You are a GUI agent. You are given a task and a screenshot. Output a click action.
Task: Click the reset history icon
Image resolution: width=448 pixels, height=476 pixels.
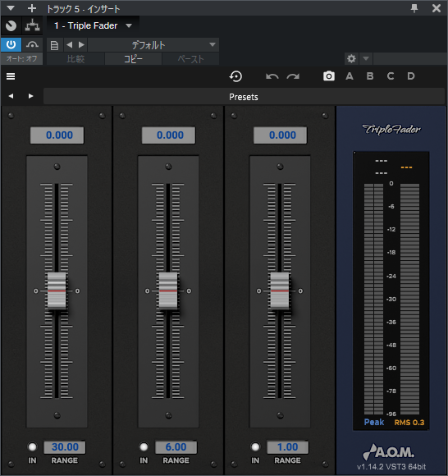coord(235,76)
